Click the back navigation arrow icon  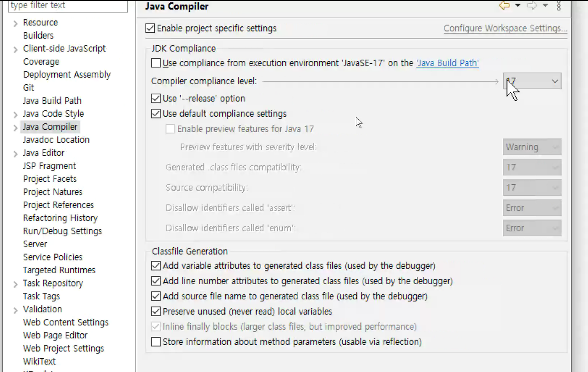click(504, 5)
